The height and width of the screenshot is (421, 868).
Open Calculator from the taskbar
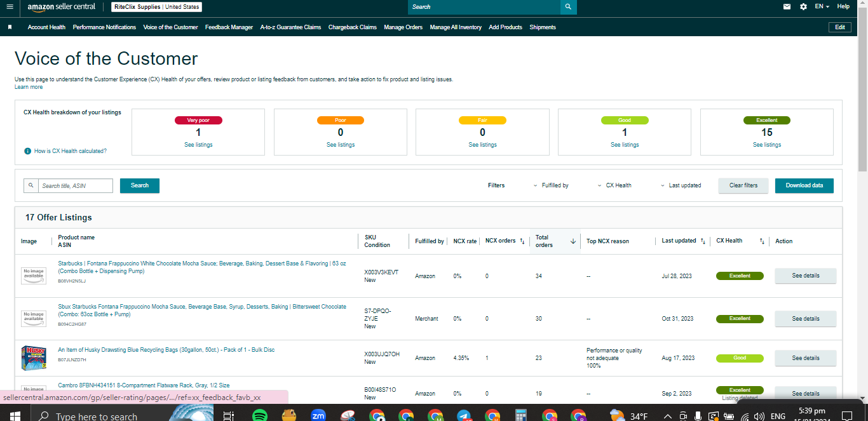tap(521, 416)
